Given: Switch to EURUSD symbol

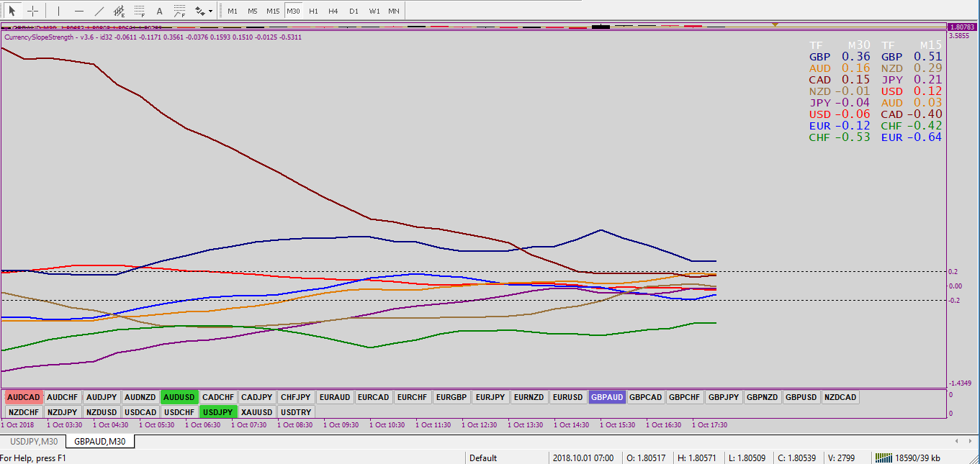Looking at the screenshot, I should click(x=568, y=397).
